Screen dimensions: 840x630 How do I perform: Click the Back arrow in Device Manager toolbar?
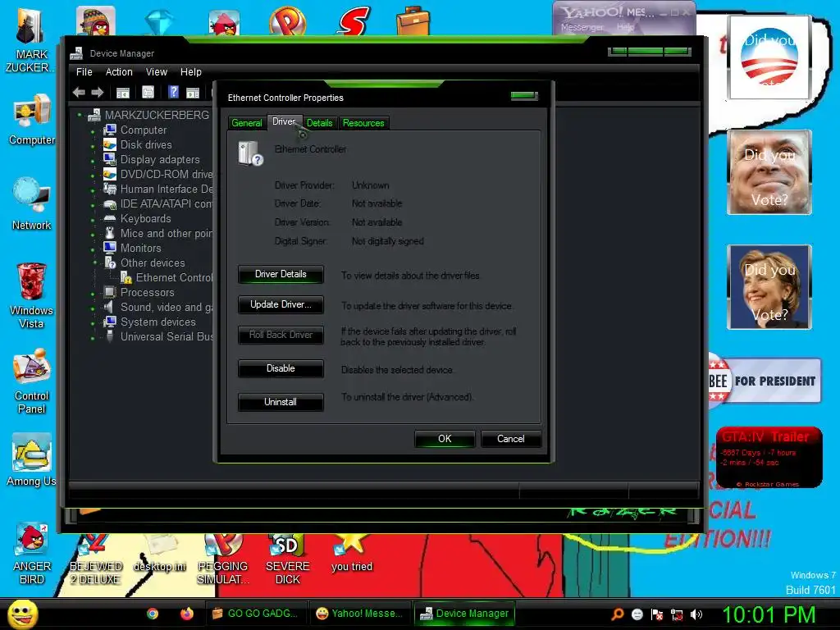[x=79, y=93]
